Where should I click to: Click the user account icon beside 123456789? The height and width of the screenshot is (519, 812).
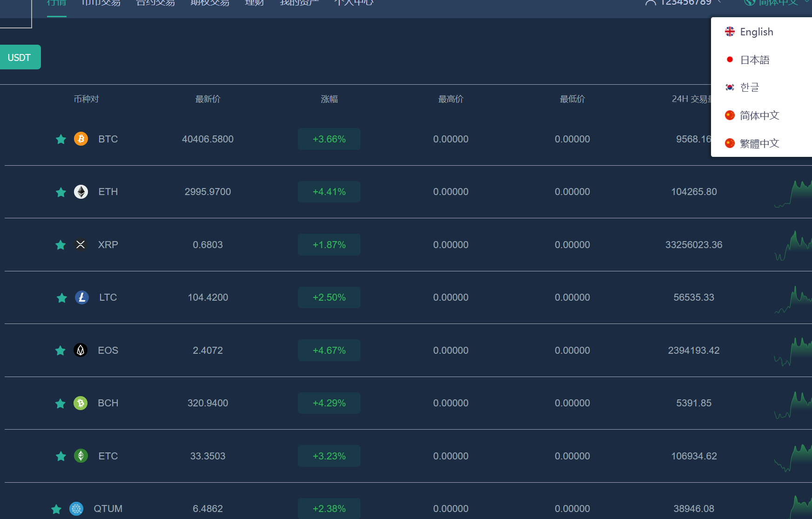coord(651,3)
